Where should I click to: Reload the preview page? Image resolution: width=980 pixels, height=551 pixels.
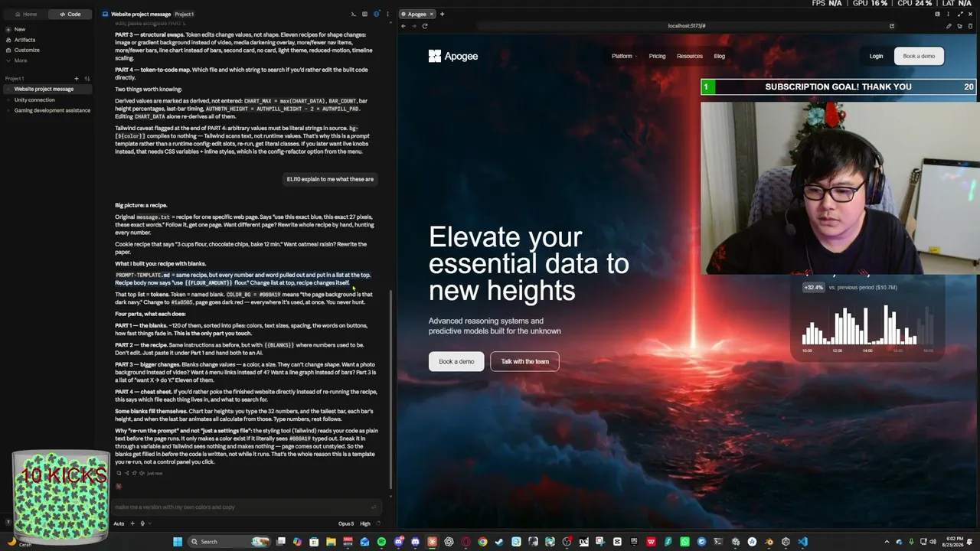[x=425, y=26]
